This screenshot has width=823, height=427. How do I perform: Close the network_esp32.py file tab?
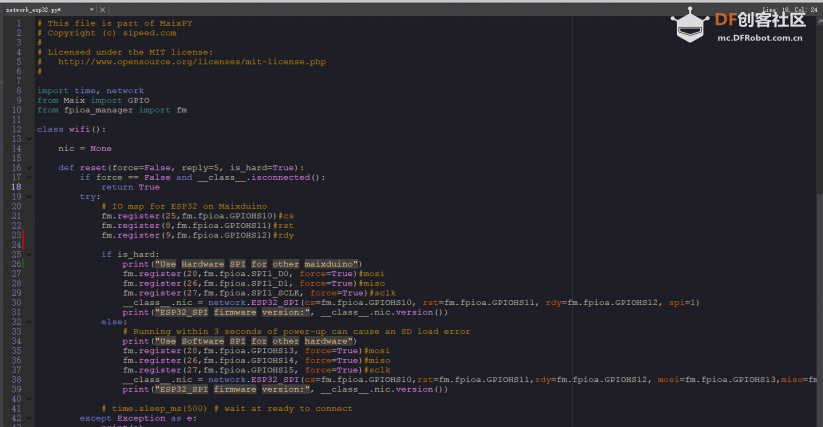[102, 10]
